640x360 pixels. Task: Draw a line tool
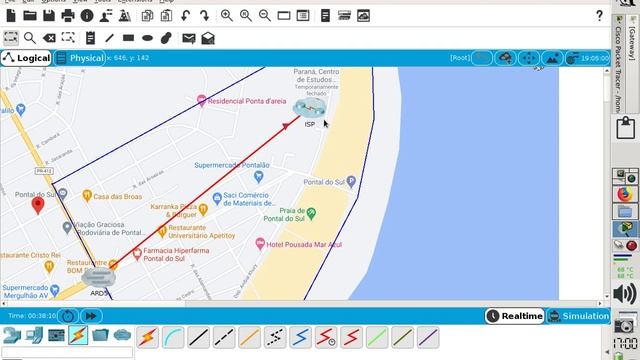click(x=109, y=38)
